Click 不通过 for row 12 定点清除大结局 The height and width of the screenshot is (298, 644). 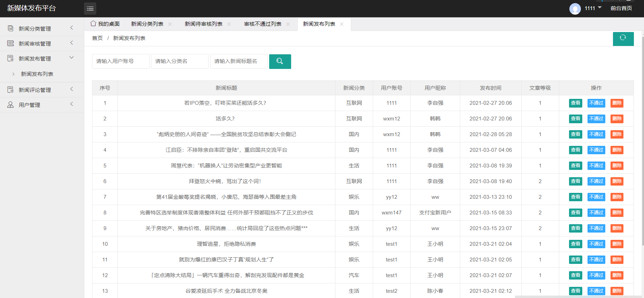pyautogui.click(x=596, y=275)
